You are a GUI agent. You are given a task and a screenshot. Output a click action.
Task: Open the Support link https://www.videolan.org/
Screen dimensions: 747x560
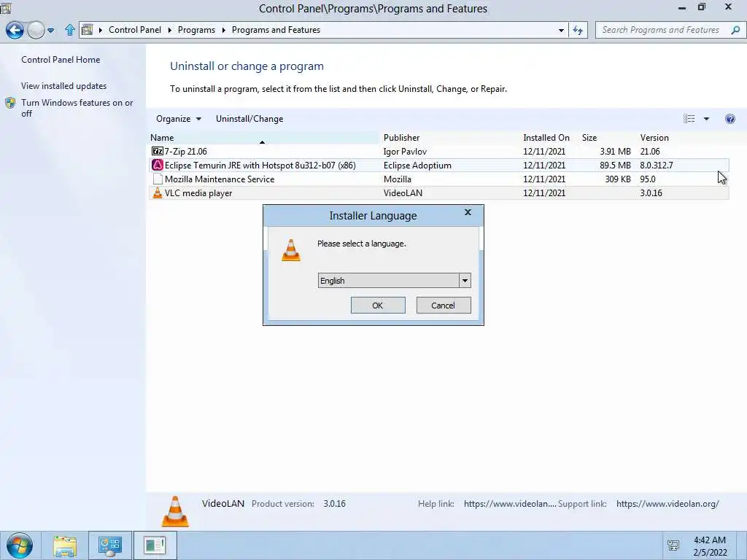[667, 504]
